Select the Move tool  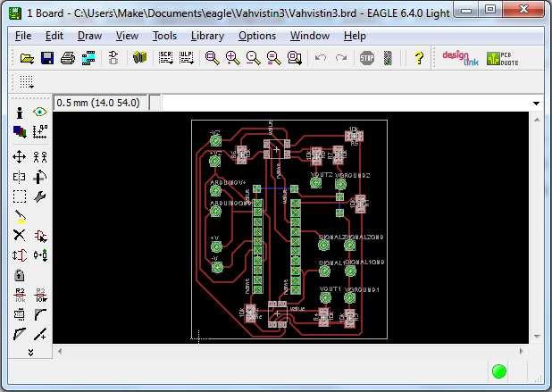[20, 156]
